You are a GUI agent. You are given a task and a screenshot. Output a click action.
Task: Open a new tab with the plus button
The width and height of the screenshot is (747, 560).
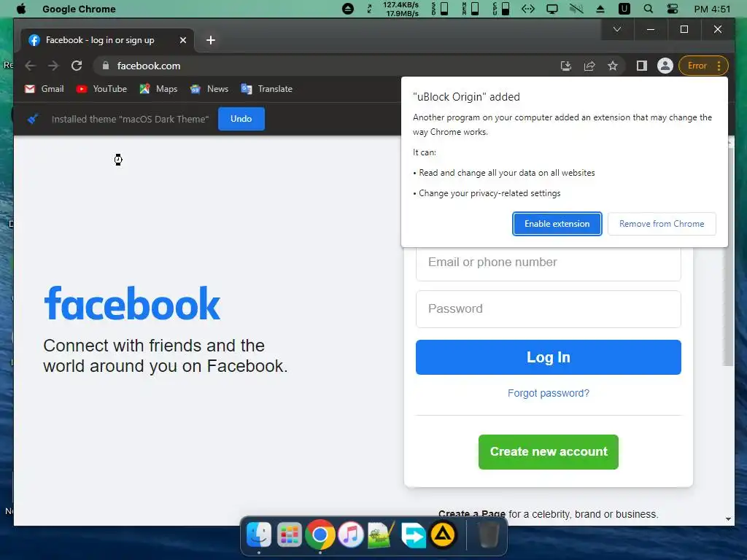point(211,41)
